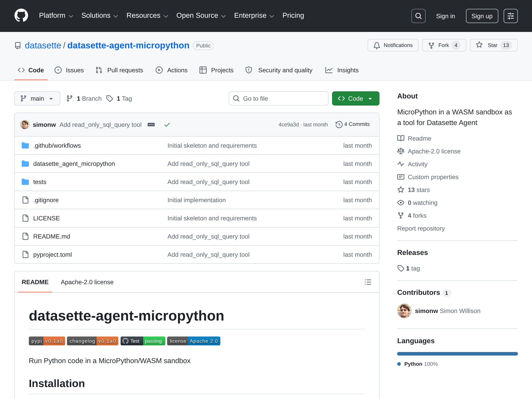Open the .github/workflows folder

[57, 145]
